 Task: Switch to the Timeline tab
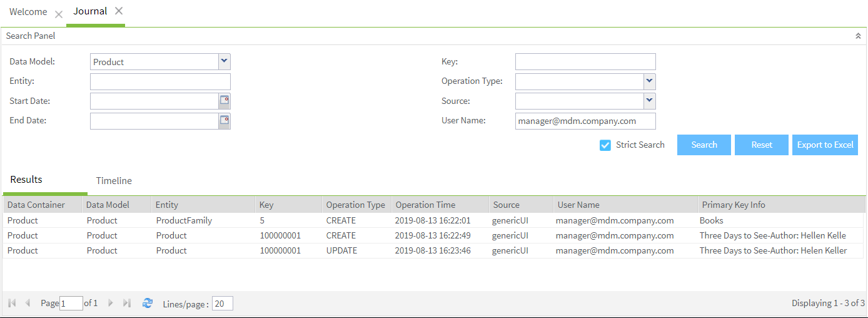coord(114,181)
